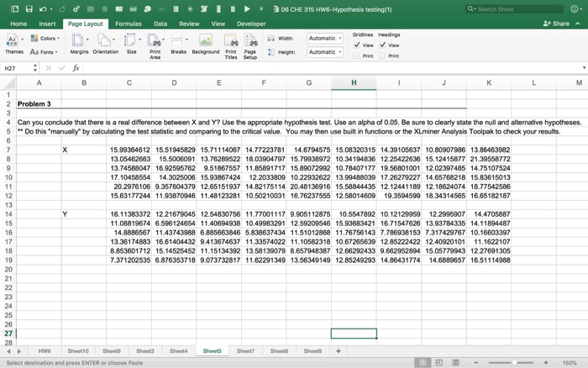The width and height of the screenshot is (588, 368).
Task: Switch to the HW6 sheet tab
Action: (45, 350)
